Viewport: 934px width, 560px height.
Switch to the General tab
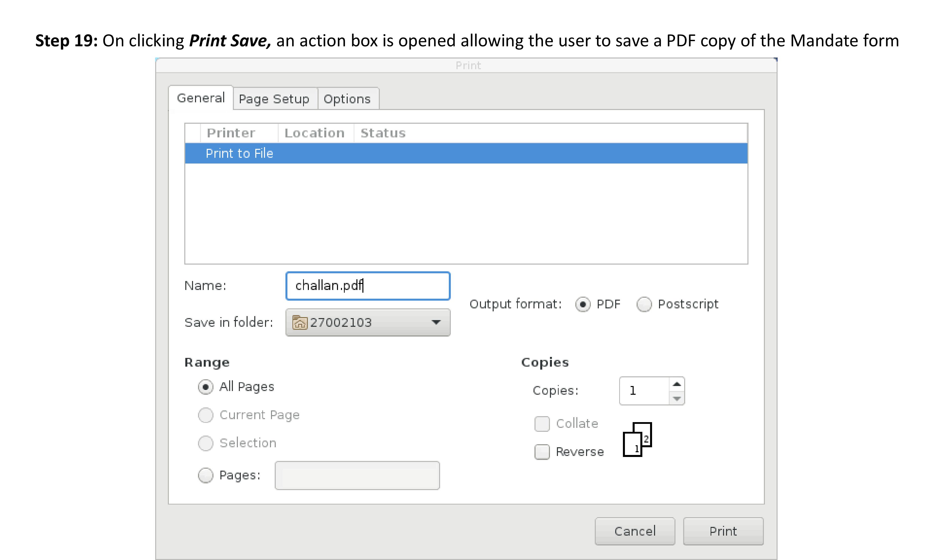200,98
